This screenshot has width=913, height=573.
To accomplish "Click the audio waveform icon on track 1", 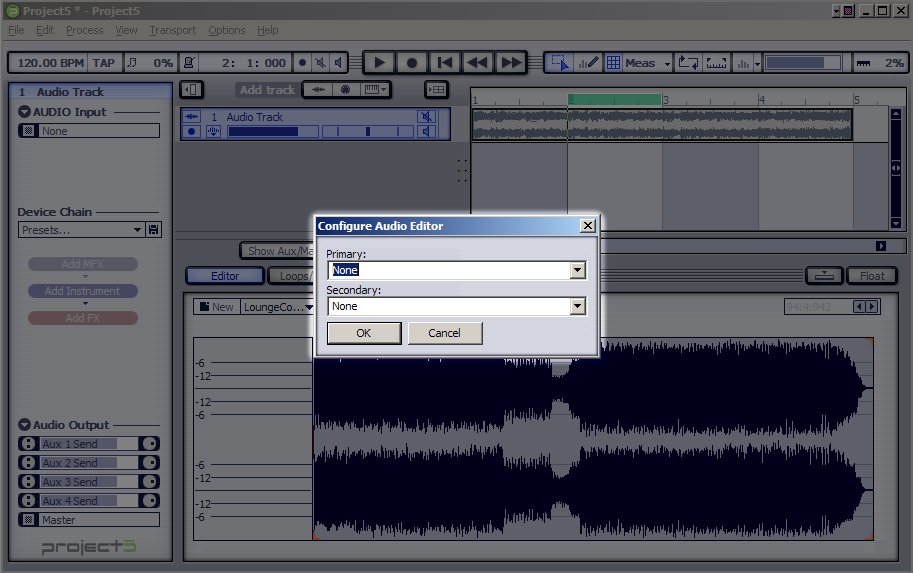I will [191, 116].
